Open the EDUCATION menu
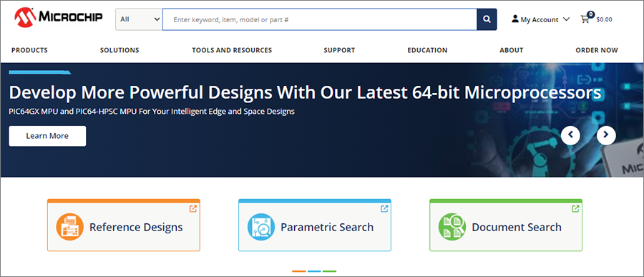The image size is (644, 277). click(x=428, y=50)
